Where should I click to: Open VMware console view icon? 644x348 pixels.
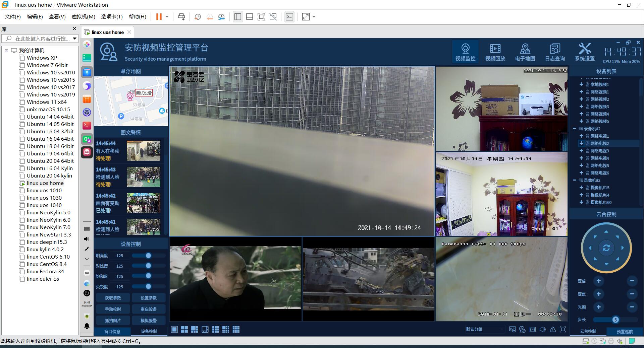289,17
